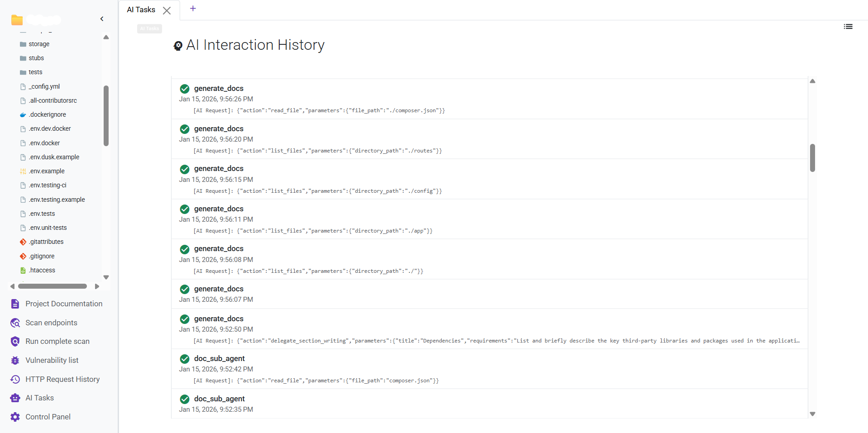
Task: Click the Run complete scan icon
Action: click(x=15, y=341)
